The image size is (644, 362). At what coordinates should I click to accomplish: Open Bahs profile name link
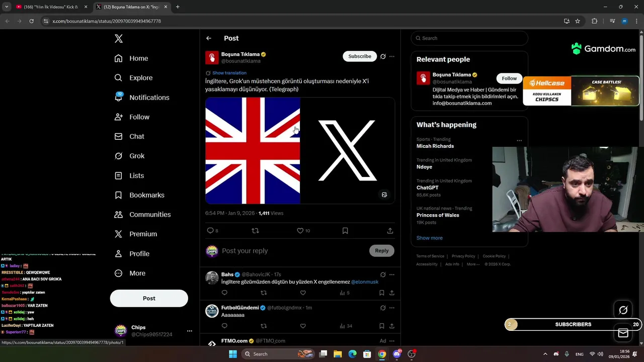tap(227, 275)
